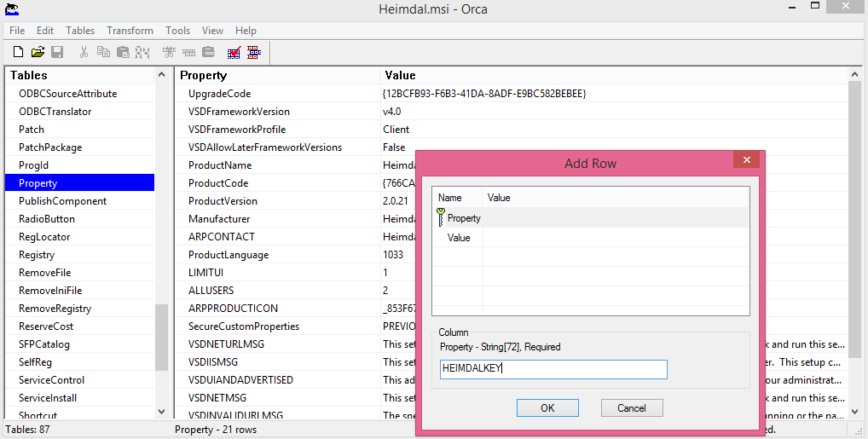Click the red and blue tables icon

(253, 52)
